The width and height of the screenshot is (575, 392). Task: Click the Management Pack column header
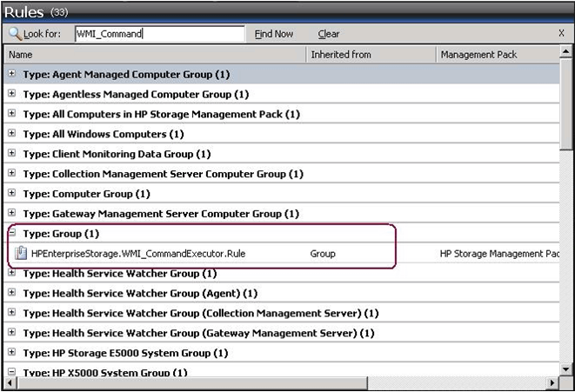pos(497,55)
